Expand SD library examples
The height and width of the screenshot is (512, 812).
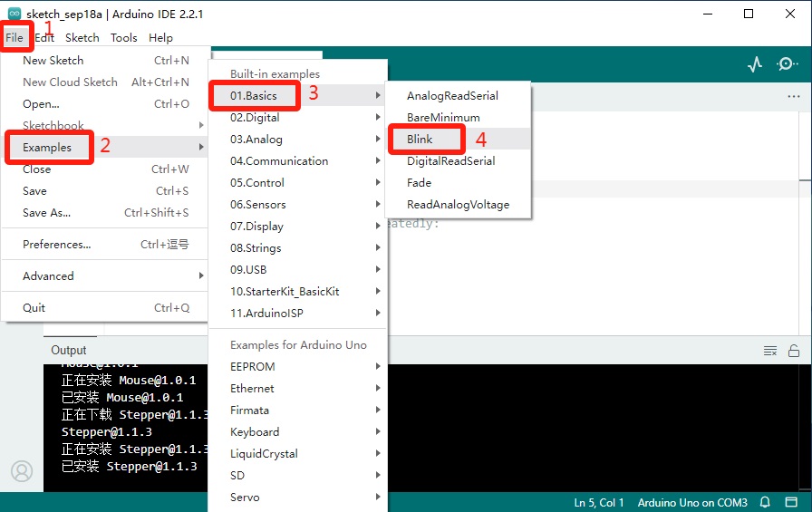298,475
